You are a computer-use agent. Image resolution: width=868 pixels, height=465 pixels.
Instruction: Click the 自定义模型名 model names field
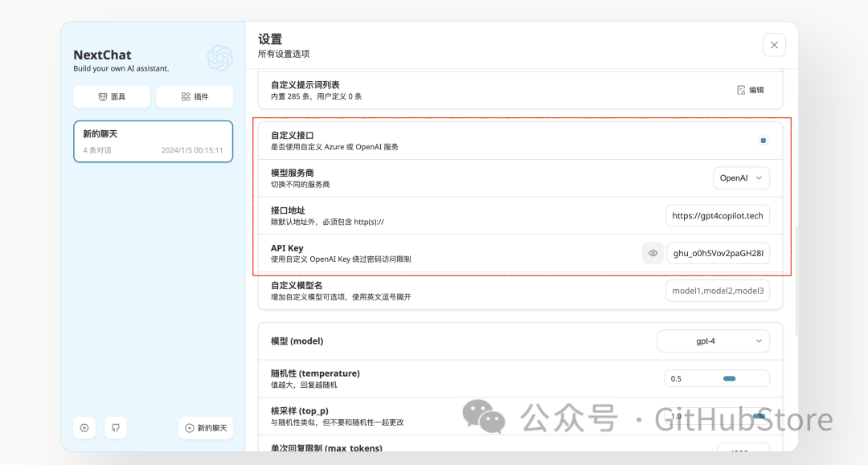718,291
